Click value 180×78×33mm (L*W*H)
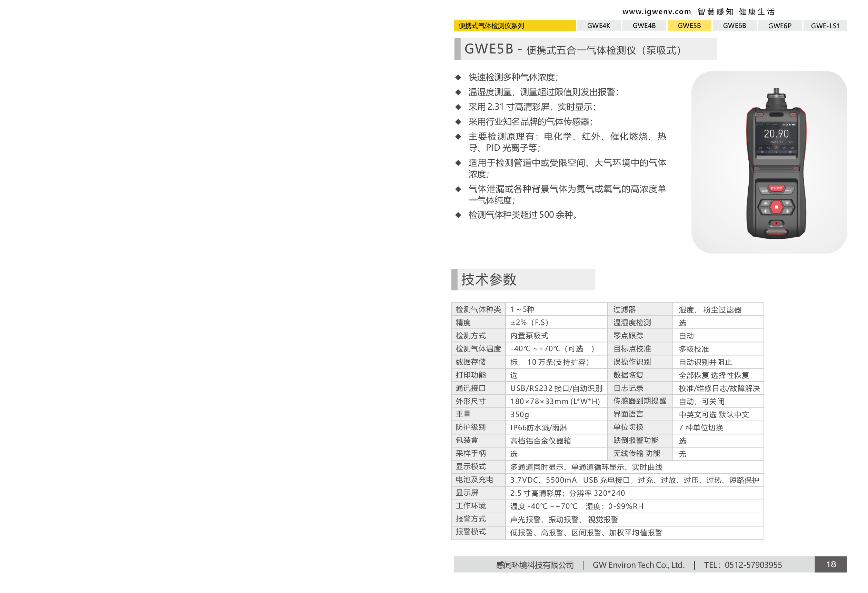Screen dimensions: 868x593 [x=555, y=401]
